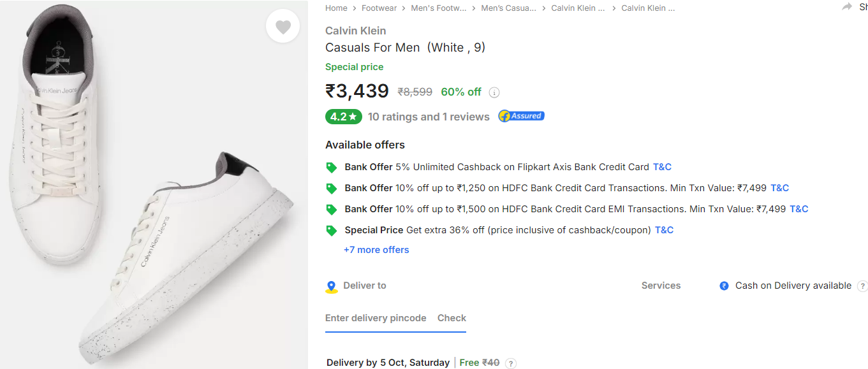
Task: Open Home in the breadcrumb trail
Action: 336,8
